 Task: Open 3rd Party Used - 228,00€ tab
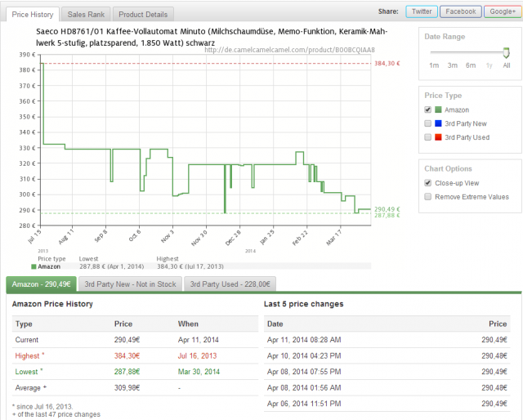[x=230, y=284]
